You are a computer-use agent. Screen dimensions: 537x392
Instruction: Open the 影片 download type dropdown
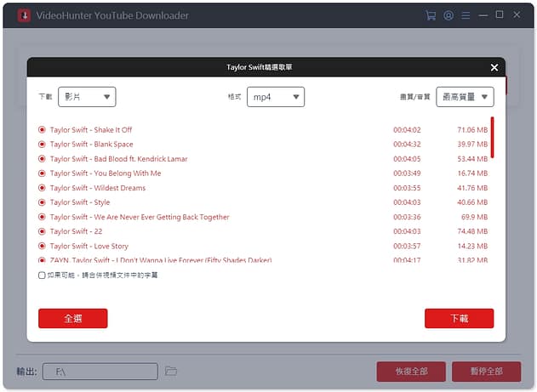coord(87,97)
